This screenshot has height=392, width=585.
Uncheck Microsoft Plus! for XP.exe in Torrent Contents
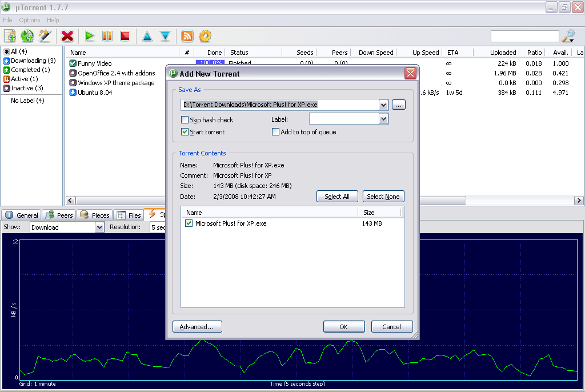point(189,223)
